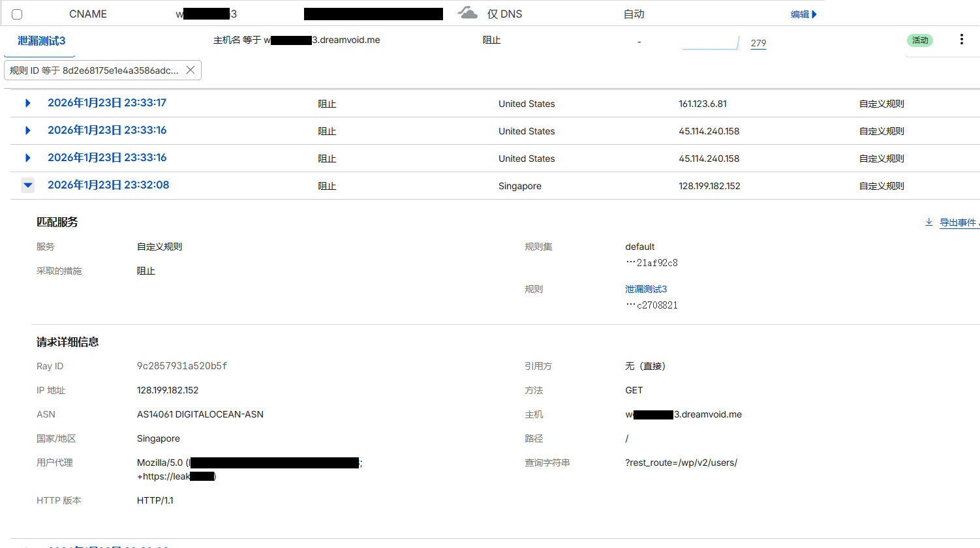Open the 泄漏测试3 rule name
The height and width of the screenshot is (548, 980).
(41, 40)
